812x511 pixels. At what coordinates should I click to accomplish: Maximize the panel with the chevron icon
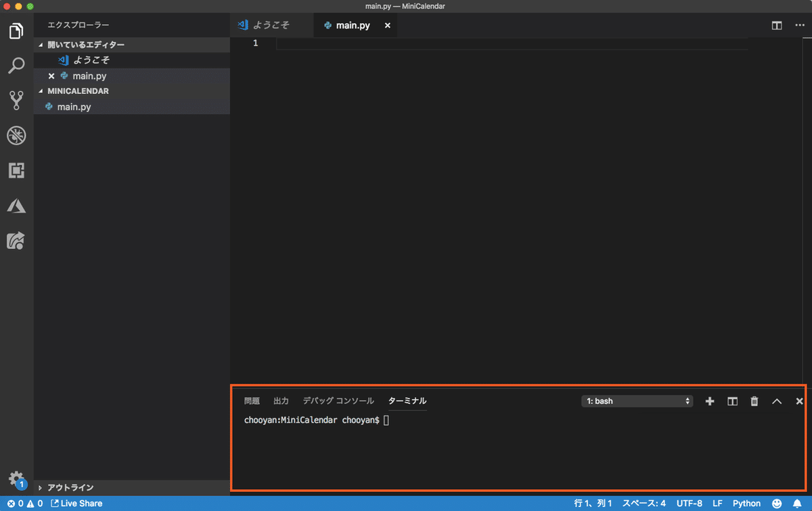tap(777, 401)
